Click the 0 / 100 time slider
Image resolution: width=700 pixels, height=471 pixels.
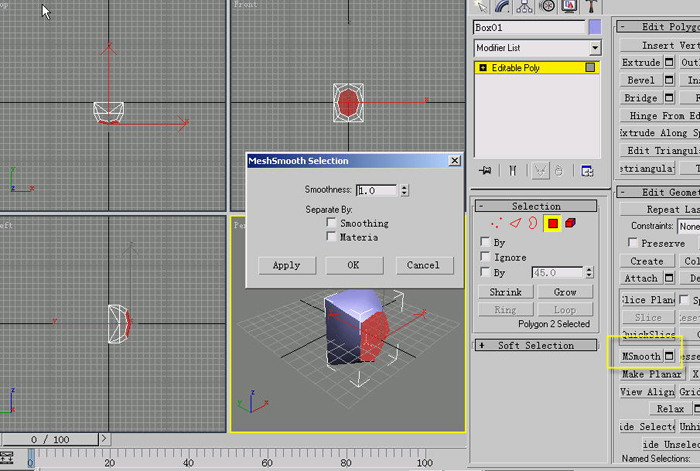tap(50, 439)
